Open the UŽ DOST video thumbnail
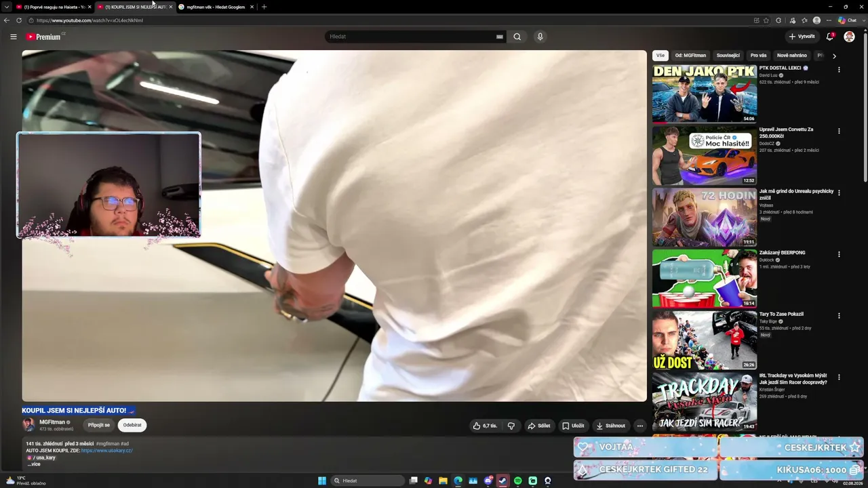Viewport: 868px width, 488px height. (x=705, y=340)
